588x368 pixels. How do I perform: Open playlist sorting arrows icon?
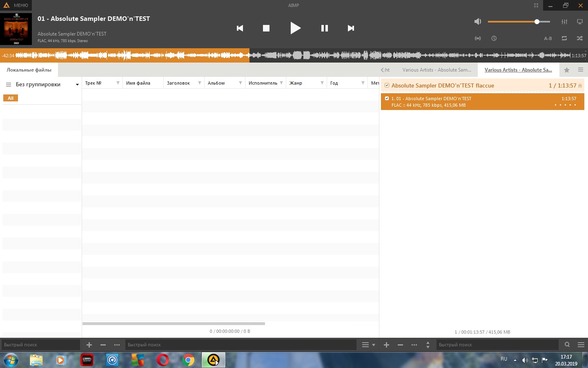click(x=428, y=345)
